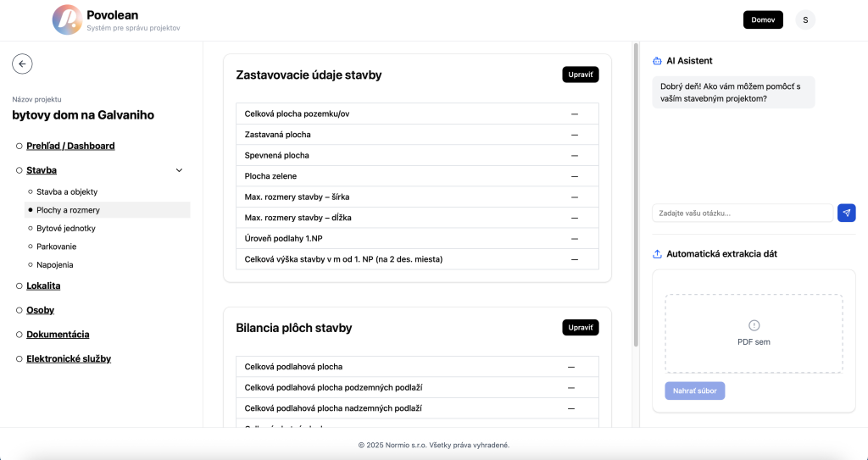The width and height of the screenshot is (868, 460).
Task: Click the Domov button
Action: coord(763,20)
